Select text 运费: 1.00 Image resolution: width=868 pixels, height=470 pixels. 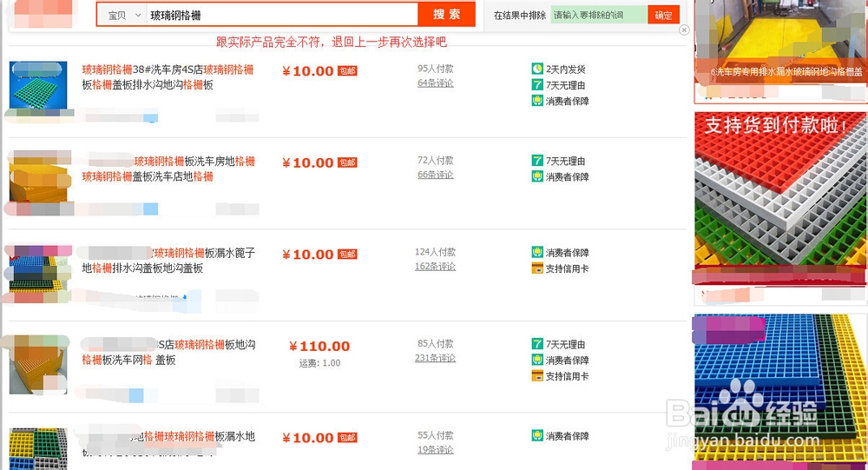tap(320, 363)
